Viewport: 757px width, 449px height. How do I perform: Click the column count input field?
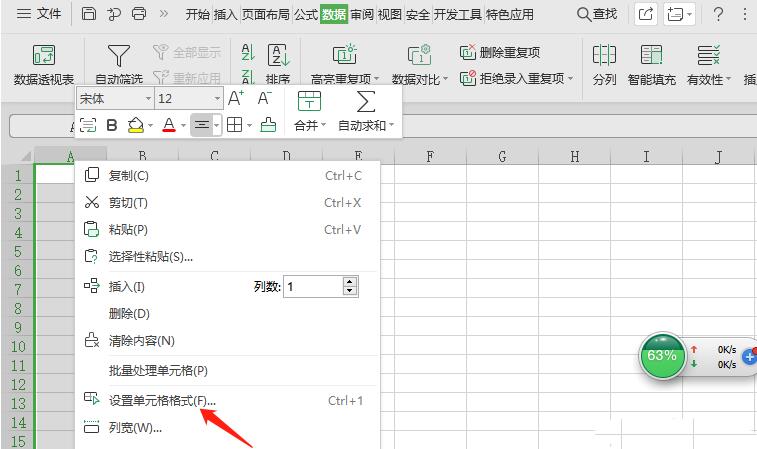[x=312, y=286]
